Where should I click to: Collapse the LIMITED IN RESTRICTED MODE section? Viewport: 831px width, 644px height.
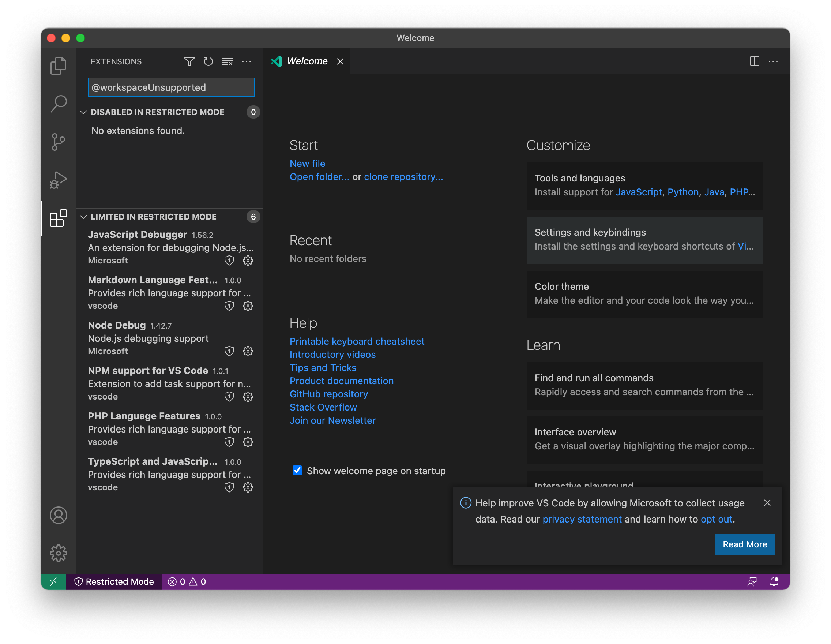[x=84, y=217]
